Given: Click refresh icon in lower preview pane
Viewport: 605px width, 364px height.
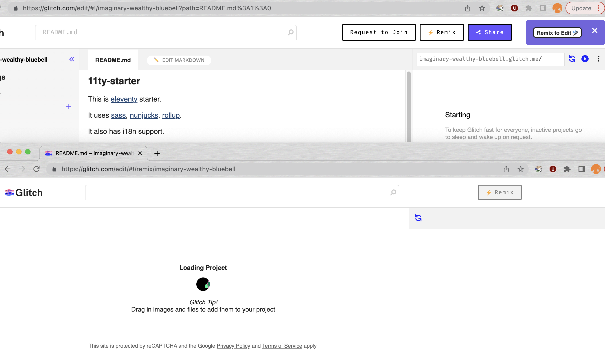Looking at the screenshot, I should point(418,218).
